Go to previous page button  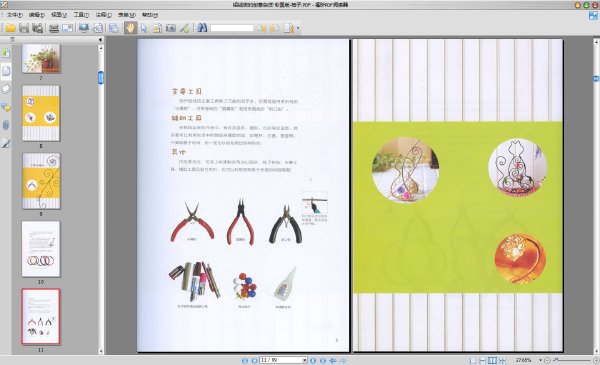[254, 360]
